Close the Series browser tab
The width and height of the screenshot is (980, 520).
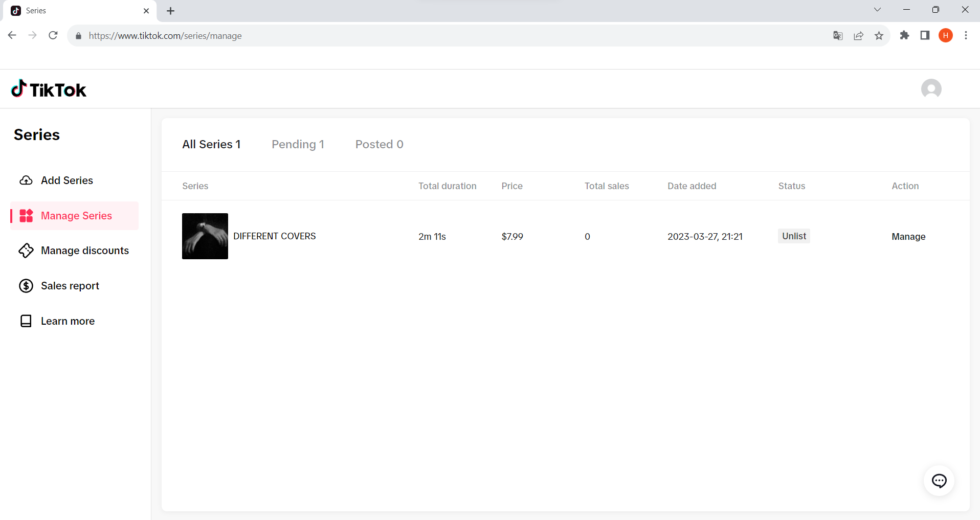(x=146, y=11)
